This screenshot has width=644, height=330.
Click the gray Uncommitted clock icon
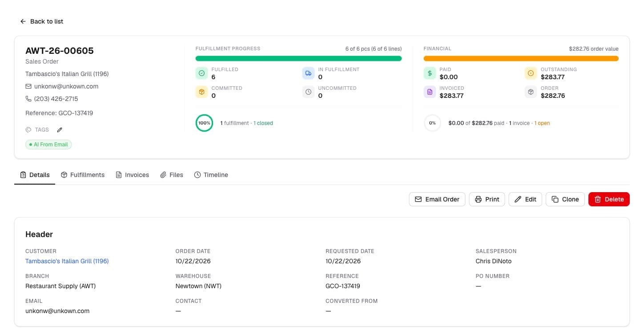pyautogui.click(x=308, y=92)
